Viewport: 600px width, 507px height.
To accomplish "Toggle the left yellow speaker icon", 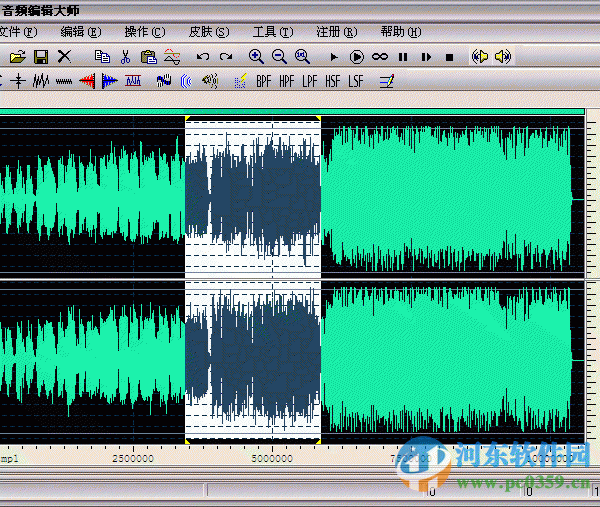I will (479, 57).
